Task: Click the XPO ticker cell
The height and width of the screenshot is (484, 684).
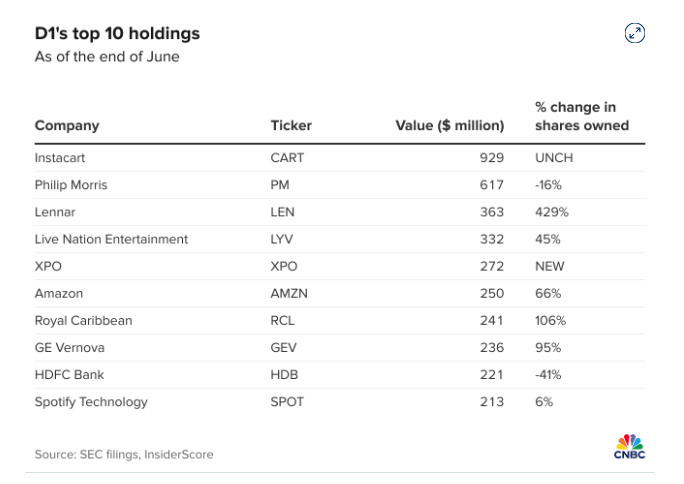Action: 284,267
